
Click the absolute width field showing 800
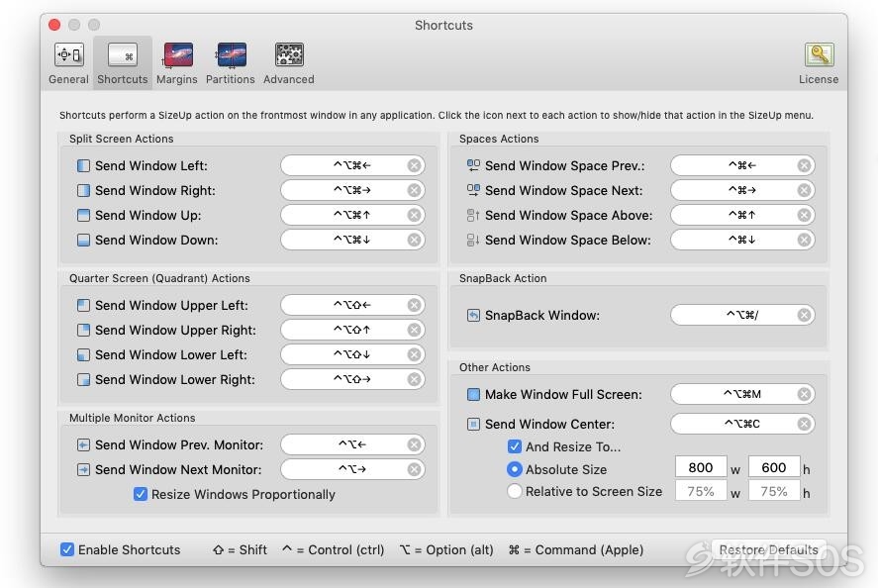click(701, 467)
